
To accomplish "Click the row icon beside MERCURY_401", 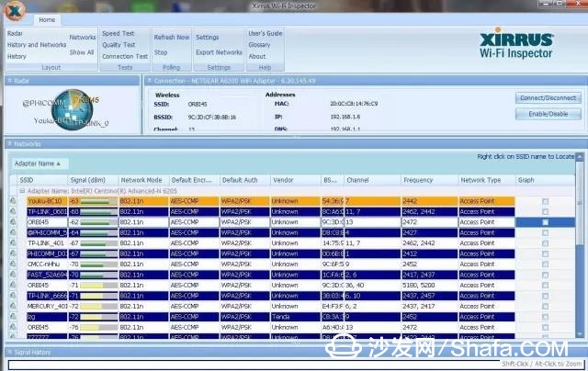I will coord(13,306).
